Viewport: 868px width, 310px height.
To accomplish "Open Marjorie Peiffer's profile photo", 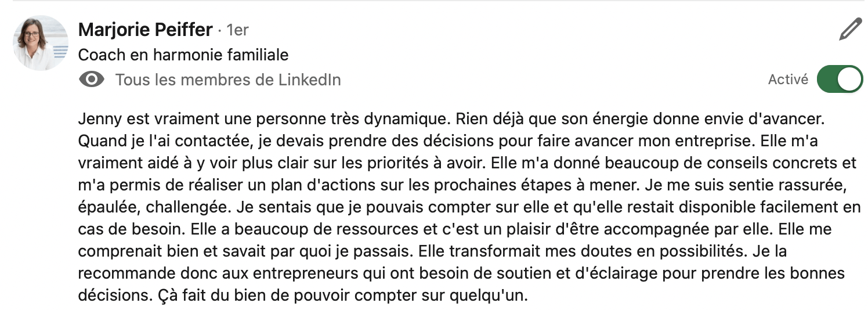I will tap(41, 43).
